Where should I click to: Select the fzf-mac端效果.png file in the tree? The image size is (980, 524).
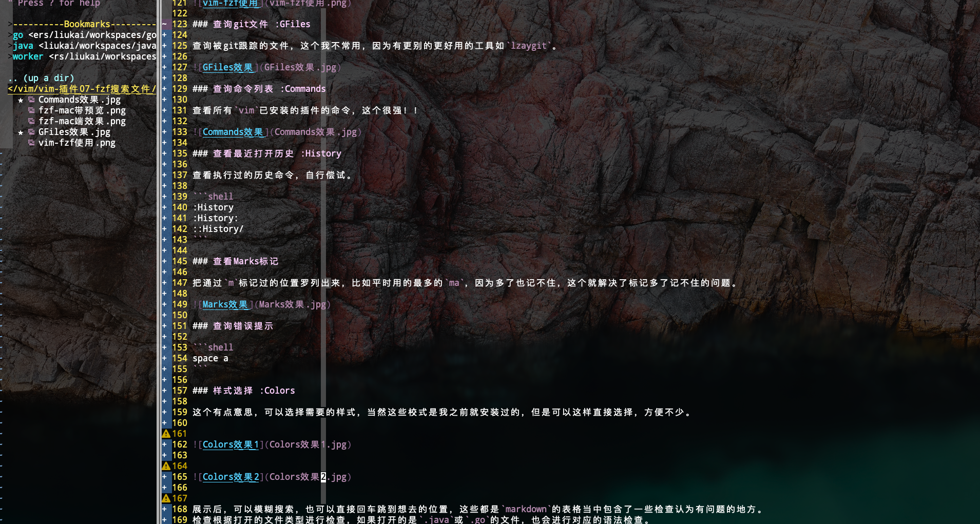click(82, 121)
